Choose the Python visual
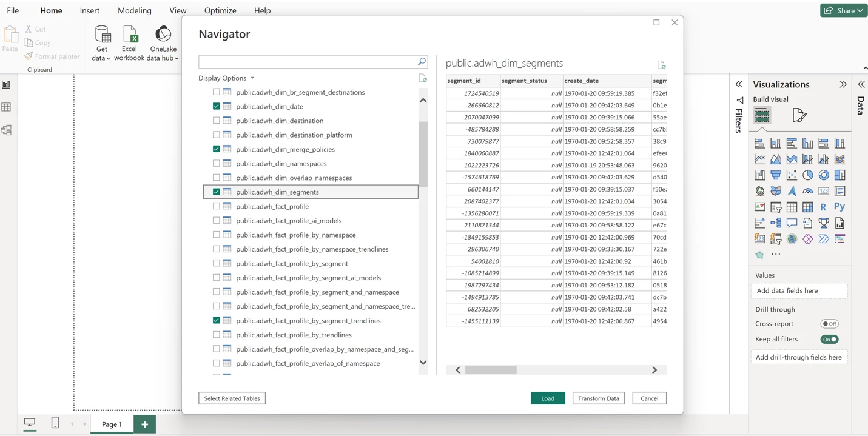This screenshot has height=436, width=868. [839, 207]
